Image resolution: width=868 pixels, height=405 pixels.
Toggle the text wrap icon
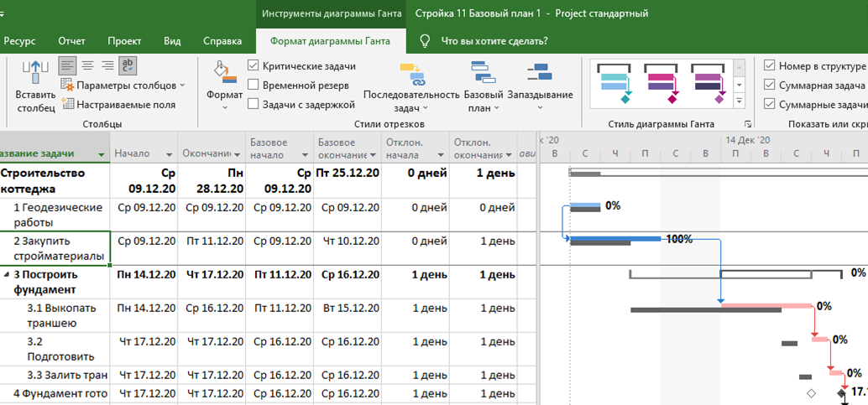(128, 66)
